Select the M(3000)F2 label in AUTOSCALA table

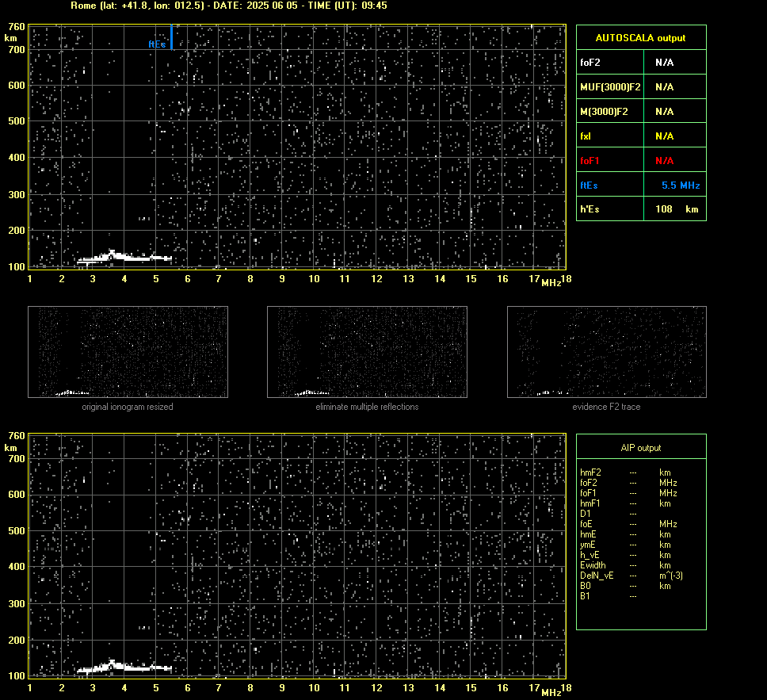pyautogui.click(x=604, y=112)
